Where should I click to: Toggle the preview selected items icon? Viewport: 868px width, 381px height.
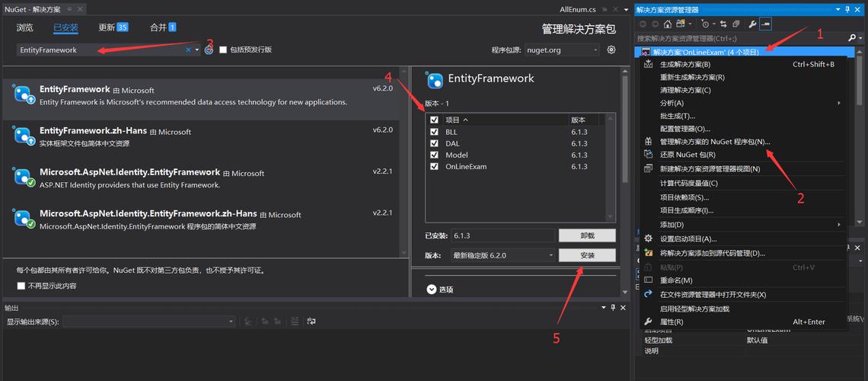[765, 24]
